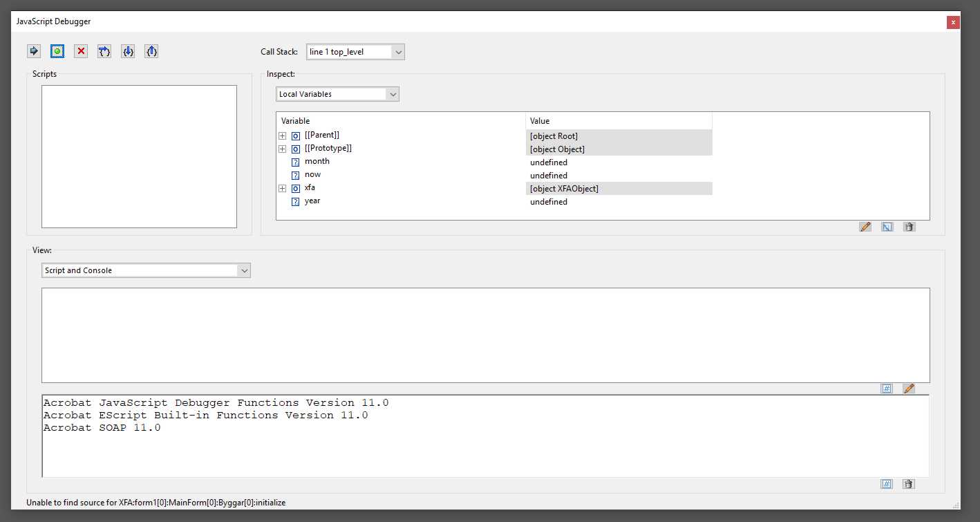Click the question mark icon beside now

coord(295,176)
